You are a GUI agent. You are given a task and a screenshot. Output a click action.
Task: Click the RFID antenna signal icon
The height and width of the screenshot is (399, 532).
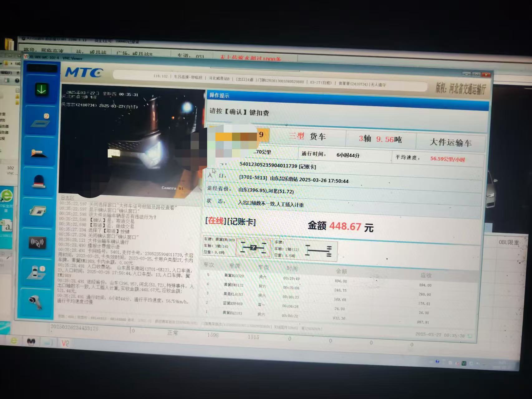[37, 242]
